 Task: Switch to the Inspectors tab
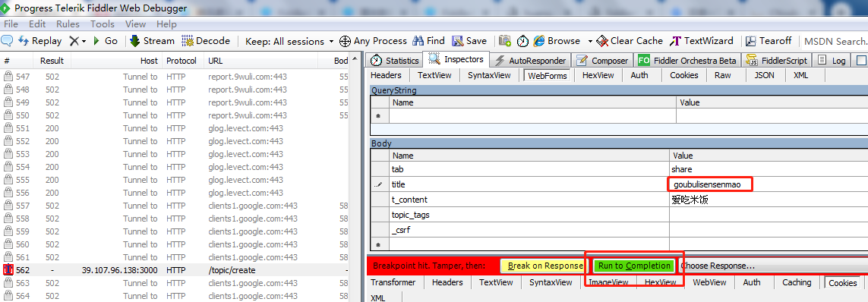point(456,59)
